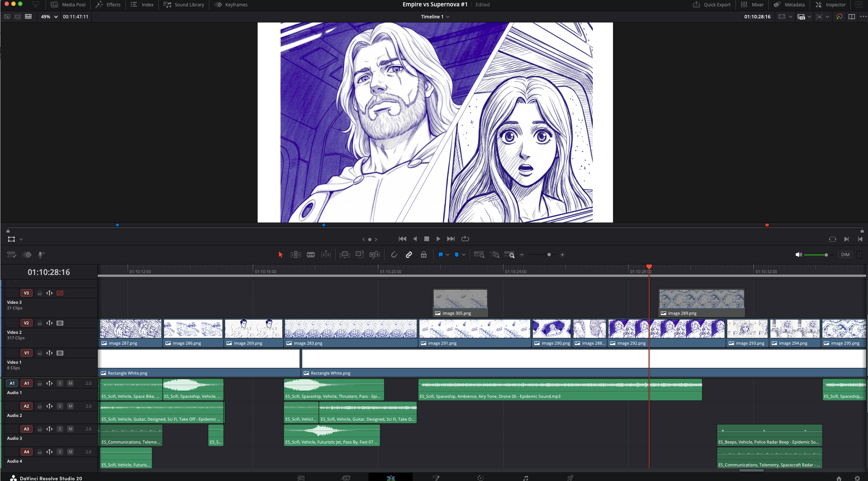Jump to last frame button
Viewport: 868px width, 481px height.
(451, 239)
